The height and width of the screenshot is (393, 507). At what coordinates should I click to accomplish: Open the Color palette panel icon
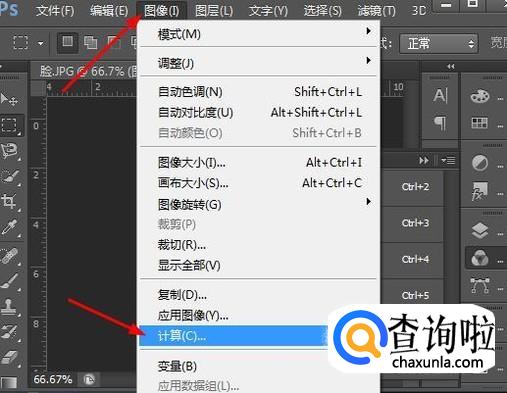pyautogui.click(x=480, y=96)
